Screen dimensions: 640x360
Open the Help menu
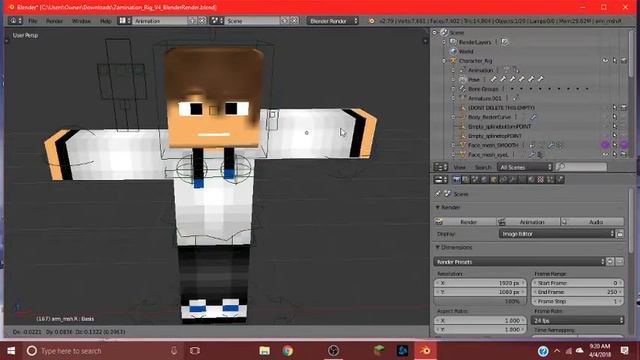pyautogui.click(x=106, y=21)
